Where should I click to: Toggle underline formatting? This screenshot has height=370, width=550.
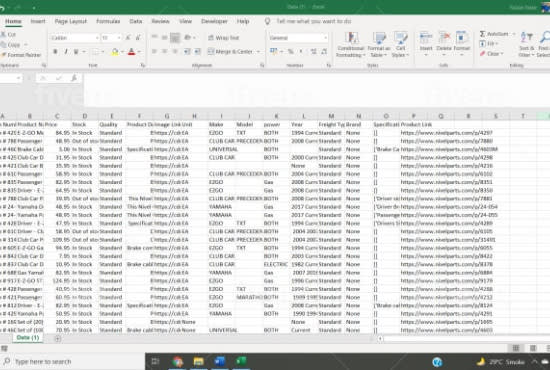pos(76,52)
